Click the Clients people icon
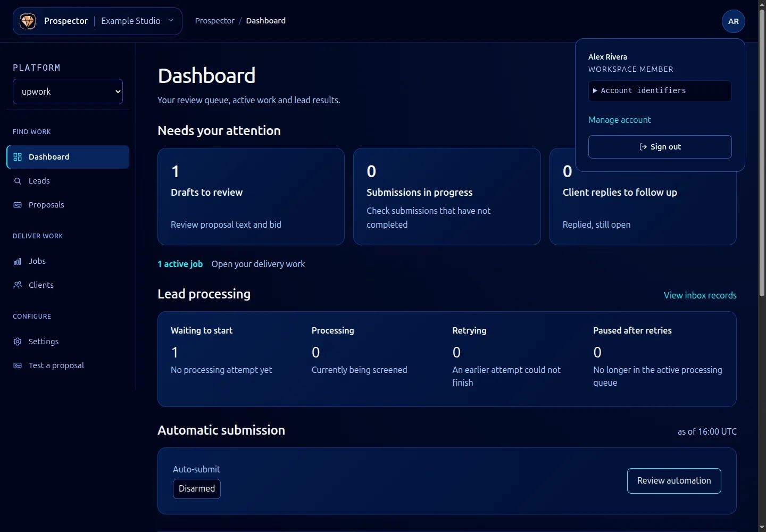 pyautogui.click(x=18, y=285)
